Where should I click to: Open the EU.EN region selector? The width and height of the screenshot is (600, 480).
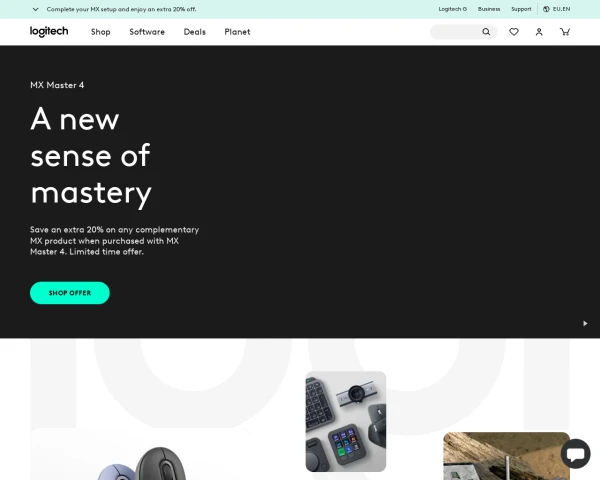(557, 9)
